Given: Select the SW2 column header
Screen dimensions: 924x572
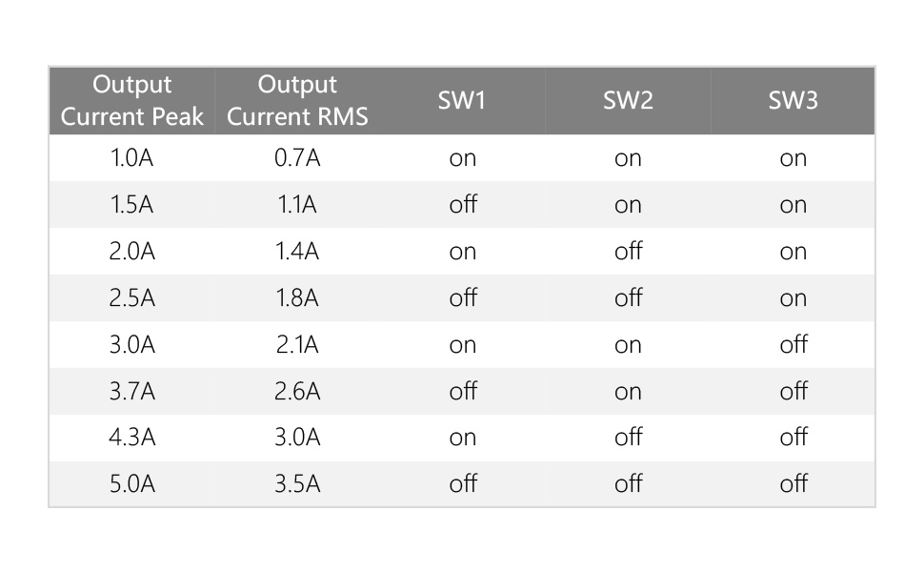Looking at the screenshot, I should tap(628, 100).
